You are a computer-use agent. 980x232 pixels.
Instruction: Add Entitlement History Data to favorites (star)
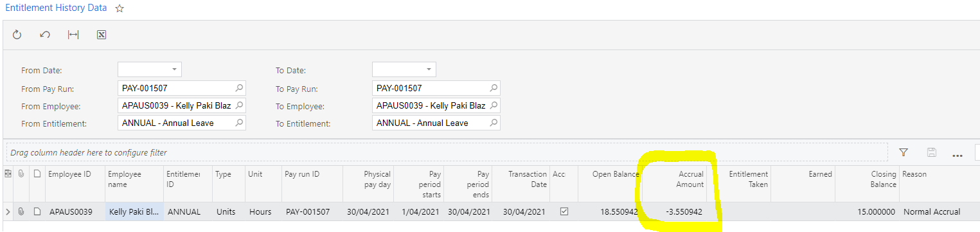120,8
